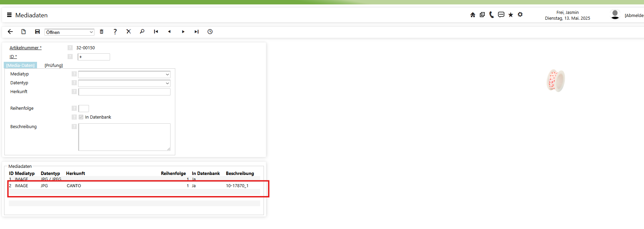The height and width of the screenshot is (229, 644).
Task: Create a new record with document icon
Action: point(23,32)
